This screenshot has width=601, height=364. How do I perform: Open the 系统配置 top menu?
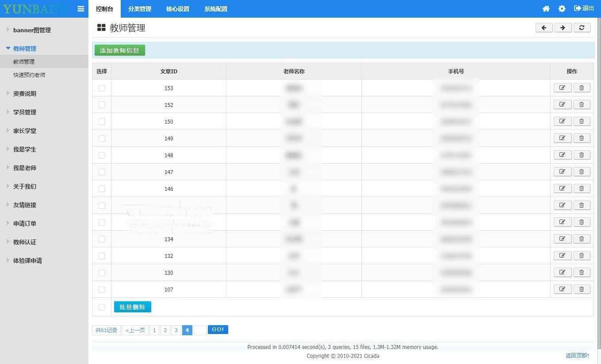[x=216, y=9]
